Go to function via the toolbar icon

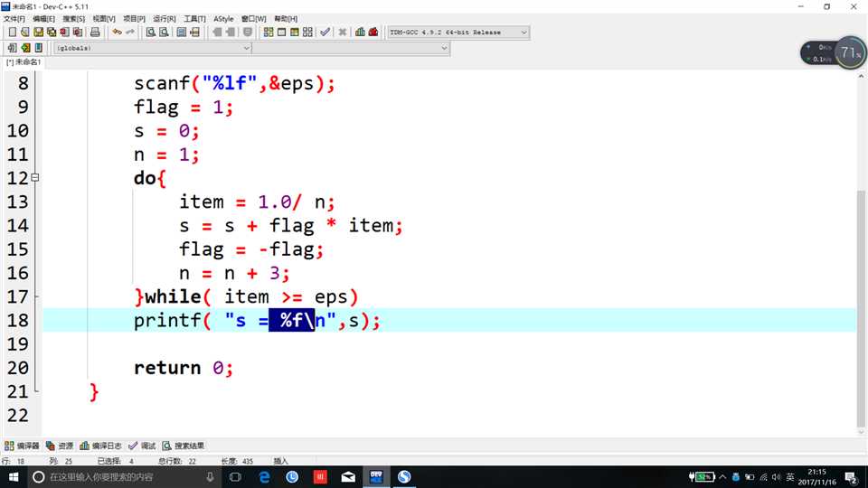click(x=182, y=33)
